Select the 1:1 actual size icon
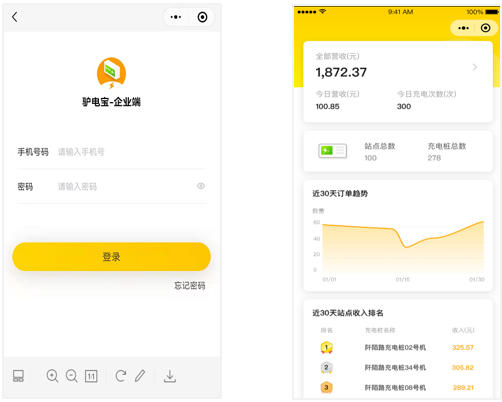 (91, 376)
